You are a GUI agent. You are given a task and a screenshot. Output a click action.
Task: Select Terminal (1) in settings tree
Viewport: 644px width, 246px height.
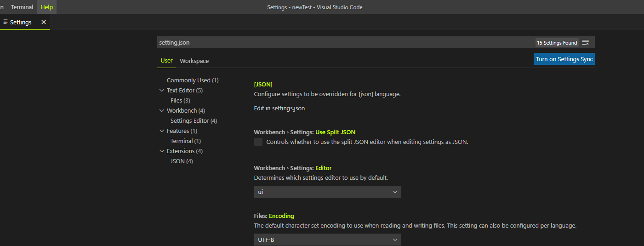coord(186,141)
